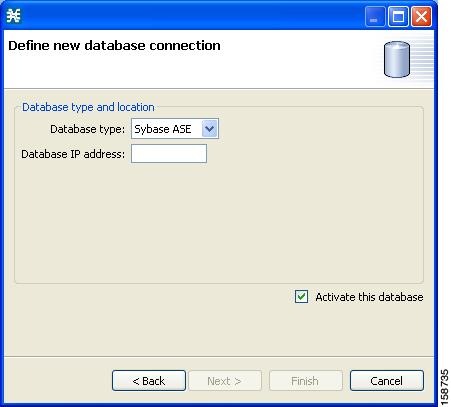Go back with the < Back button
Image resolution: width=451 pixels, height=407 pixels.
[149, 380]
